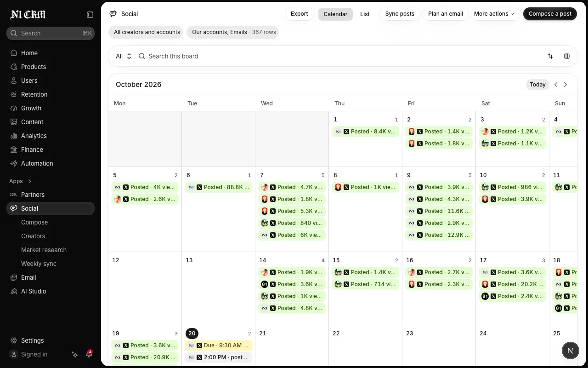Click the Sync posts button
Viewport: 588px width, 368px height.
[x=400, y=14]
